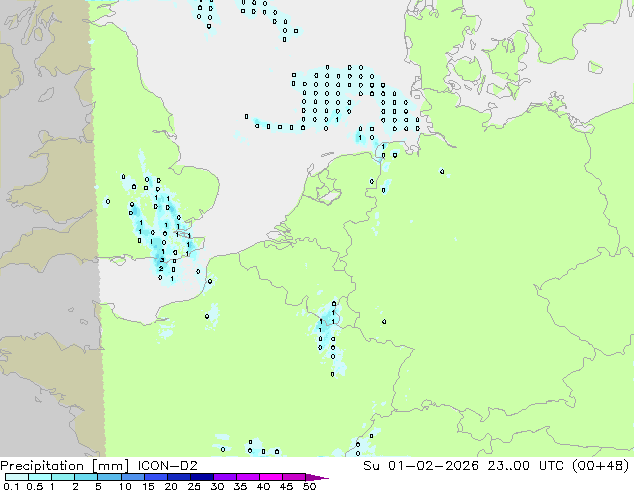Pick the 5–10 mm legend color swatch
The height and width of the screenshot is (490, 634).
pos(109,477)
